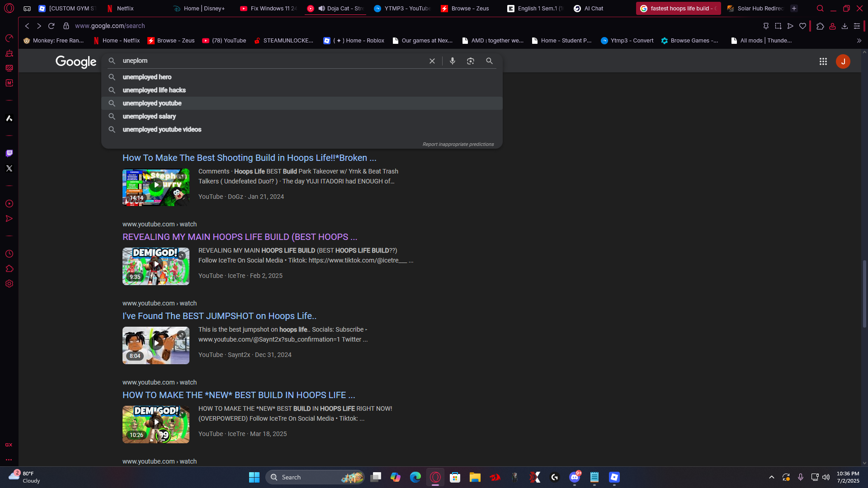Start Google voice search with microphone

453,61
